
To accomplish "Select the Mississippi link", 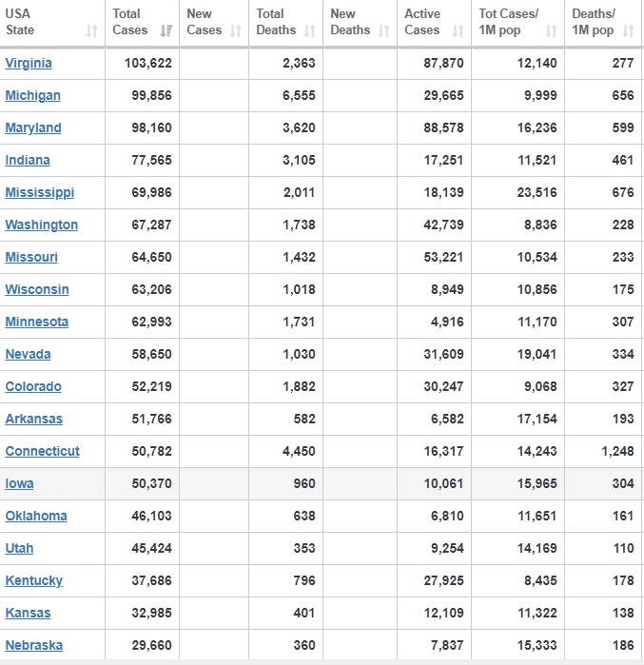I will [39, 193].
